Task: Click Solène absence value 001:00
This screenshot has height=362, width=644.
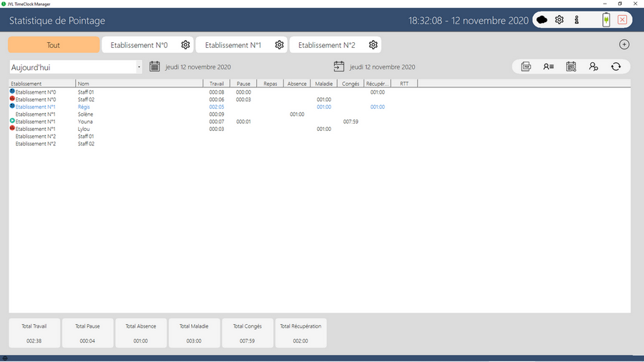Action: coord(297,114)
